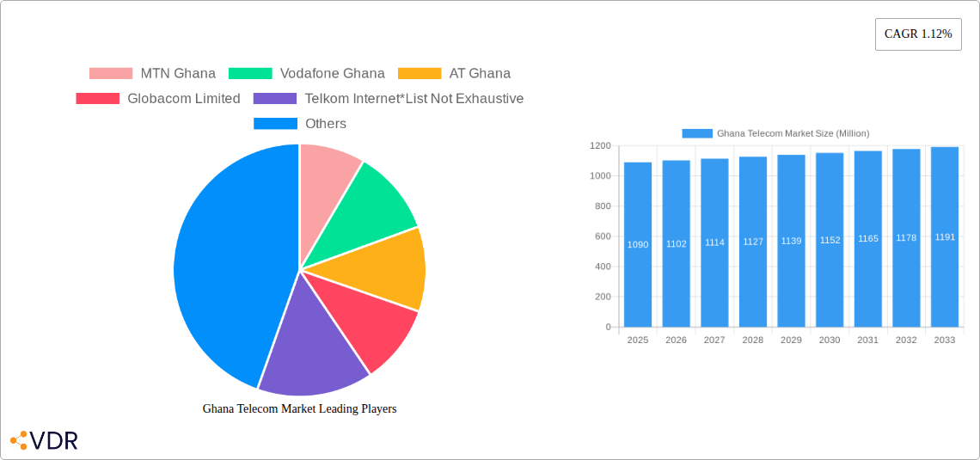Click the 2028 bar showing 1127
980x460 pixels.
(x=753, y=242)
